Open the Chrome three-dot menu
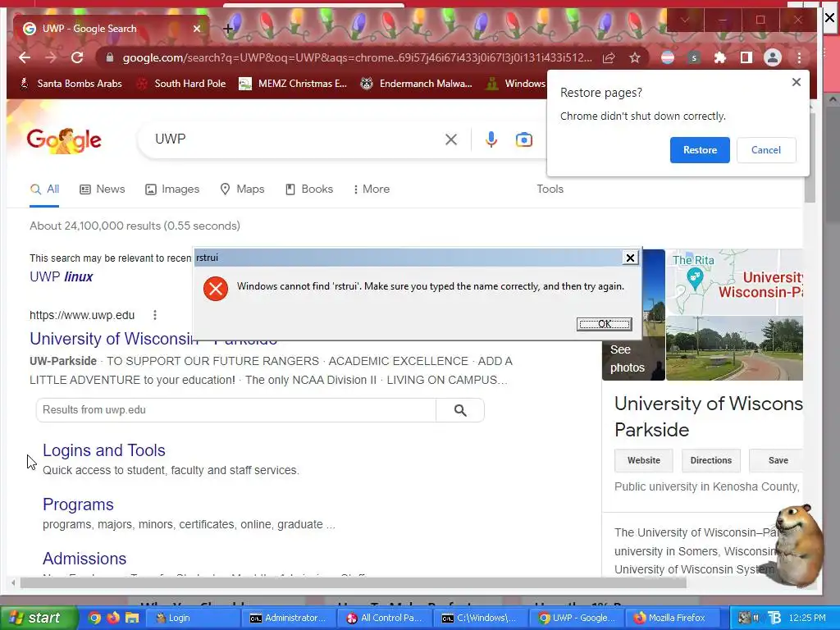840x630 pixels. click(x=799, y=58)
